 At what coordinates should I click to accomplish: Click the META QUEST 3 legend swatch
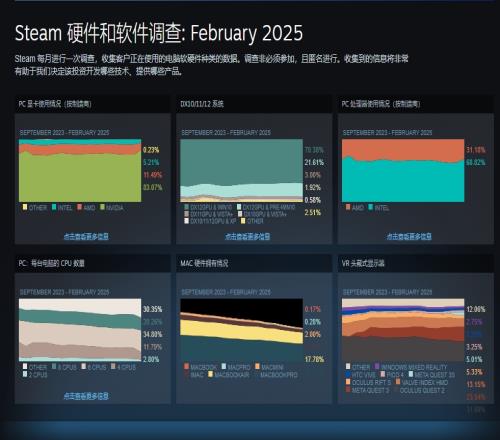pyautogui.click(x=348, y=389)
